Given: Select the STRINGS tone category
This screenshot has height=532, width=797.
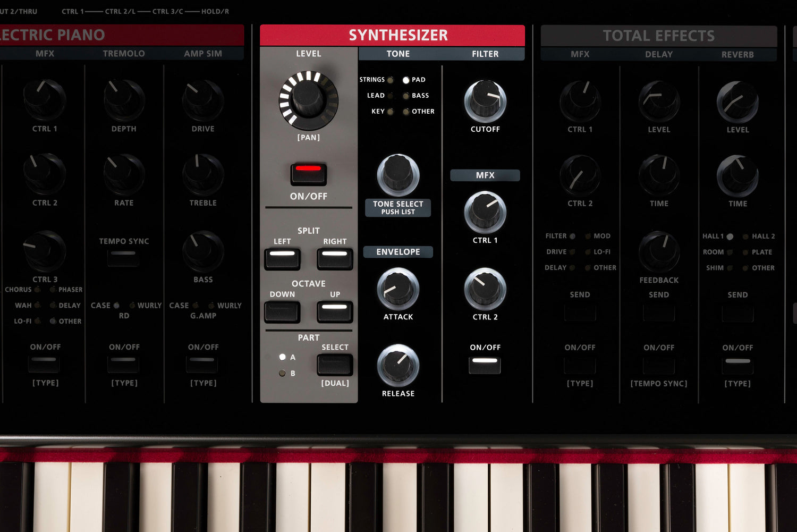Looking at the screenshot, I should [x=389, y=80].
